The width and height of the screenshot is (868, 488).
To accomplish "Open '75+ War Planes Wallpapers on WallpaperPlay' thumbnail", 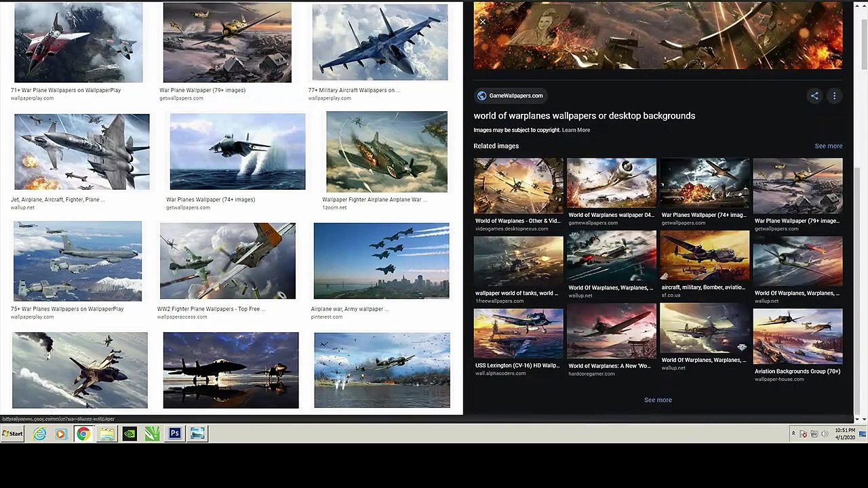I will coord(77,261).
